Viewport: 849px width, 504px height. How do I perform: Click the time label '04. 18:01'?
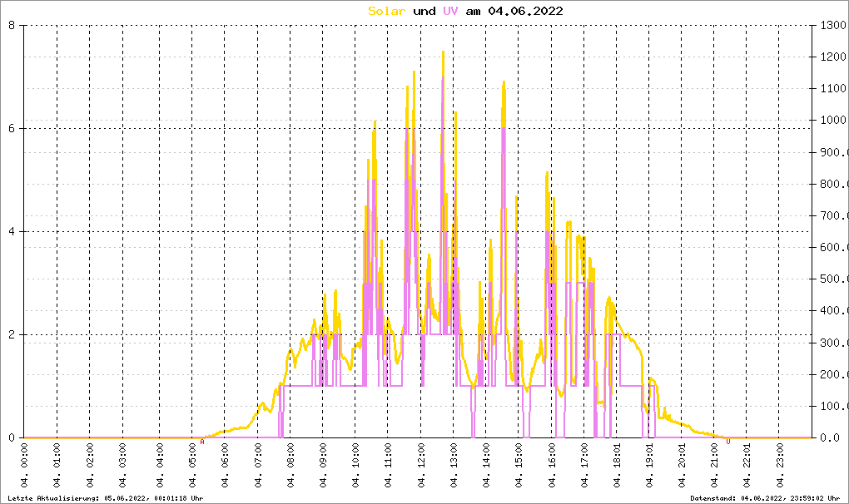coord(617,465)
